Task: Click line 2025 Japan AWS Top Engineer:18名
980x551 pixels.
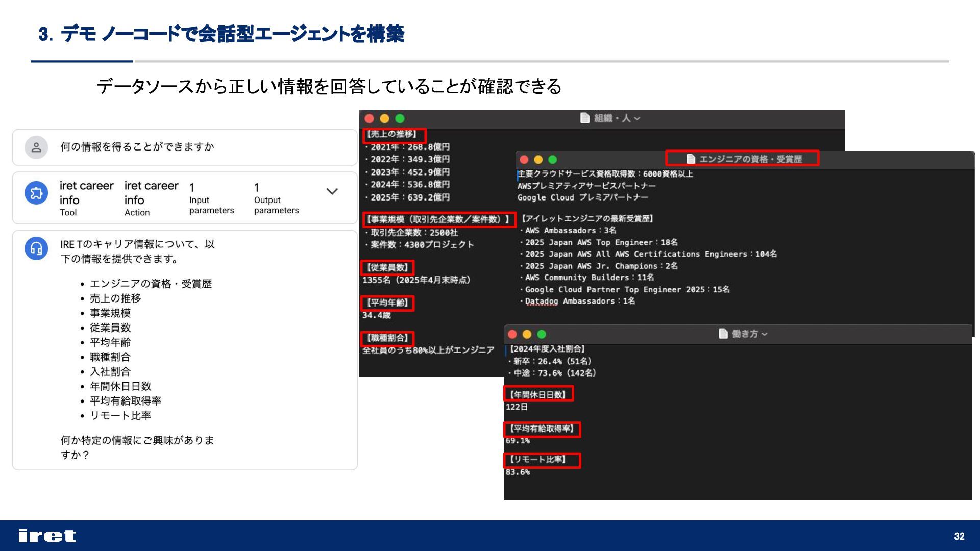Action: click(599, 242)
